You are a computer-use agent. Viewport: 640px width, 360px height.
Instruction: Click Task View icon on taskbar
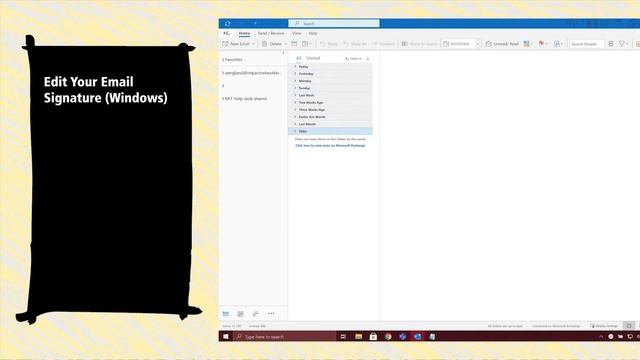pos(343,336)
